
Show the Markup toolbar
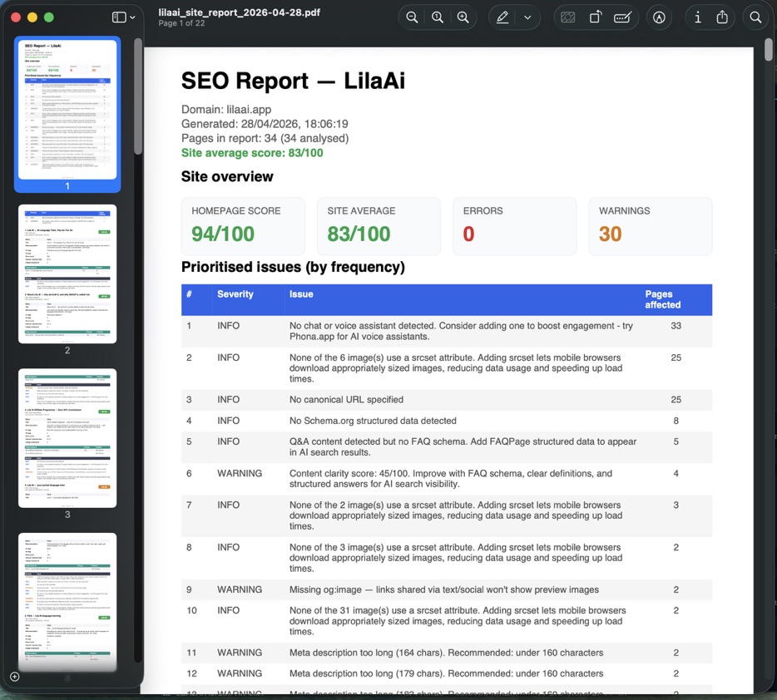click(659, 17)
